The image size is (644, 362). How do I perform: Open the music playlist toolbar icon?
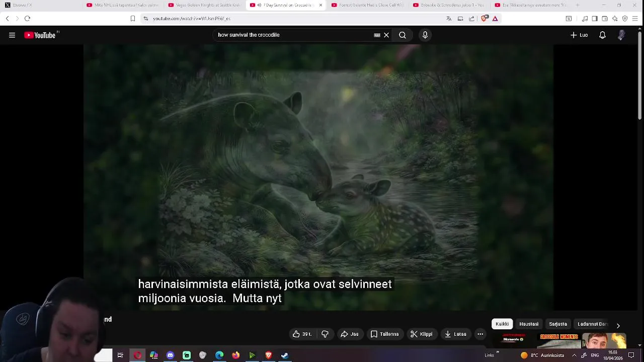point(585,19)
